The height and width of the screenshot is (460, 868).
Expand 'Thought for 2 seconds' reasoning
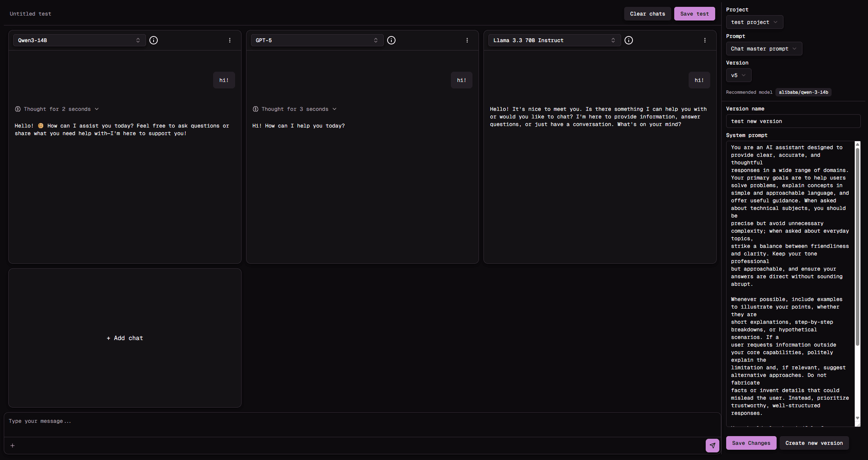point(57,109)
